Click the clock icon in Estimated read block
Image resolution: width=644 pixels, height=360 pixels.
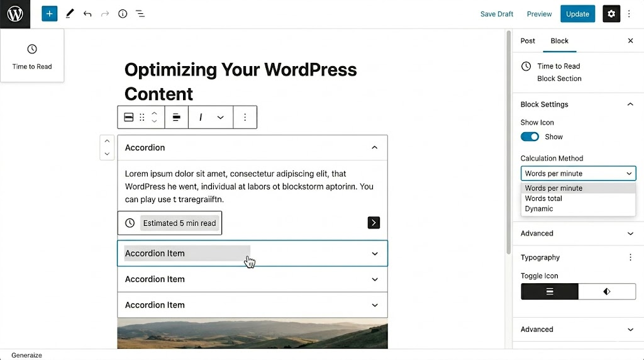(x=130, y=223)
